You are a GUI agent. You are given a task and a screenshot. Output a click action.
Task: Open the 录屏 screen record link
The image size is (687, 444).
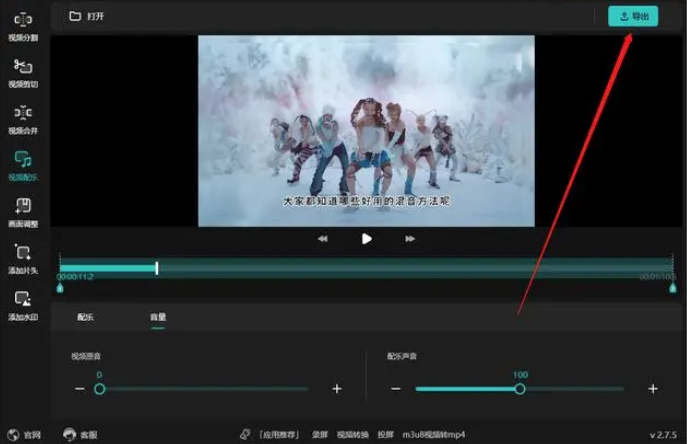pos(319,435)
